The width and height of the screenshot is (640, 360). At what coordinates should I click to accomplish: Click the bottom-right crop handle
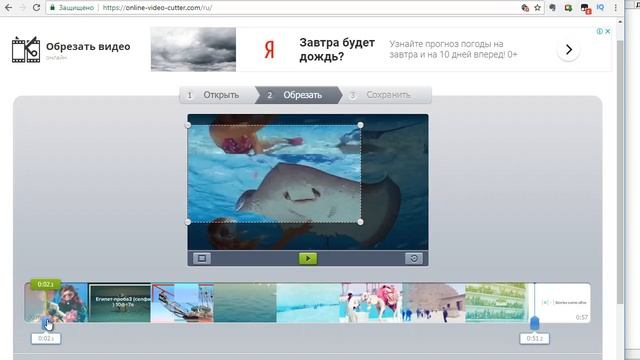click(360, 222)
